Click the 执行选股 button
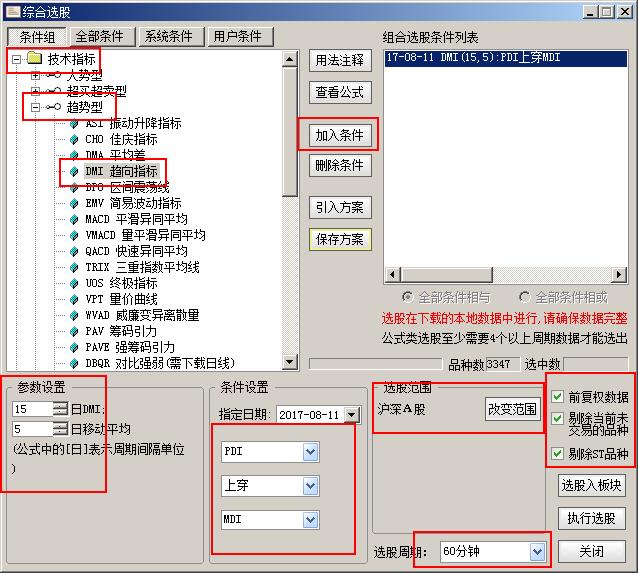The image size is (638, 573). (x=591, y=518)
